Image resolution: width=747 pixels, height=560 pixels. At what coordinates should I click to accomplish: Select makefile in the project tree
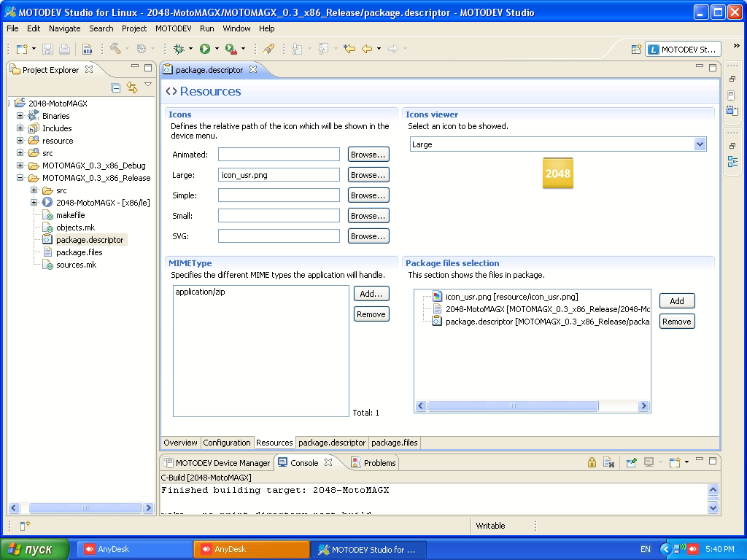71,215
